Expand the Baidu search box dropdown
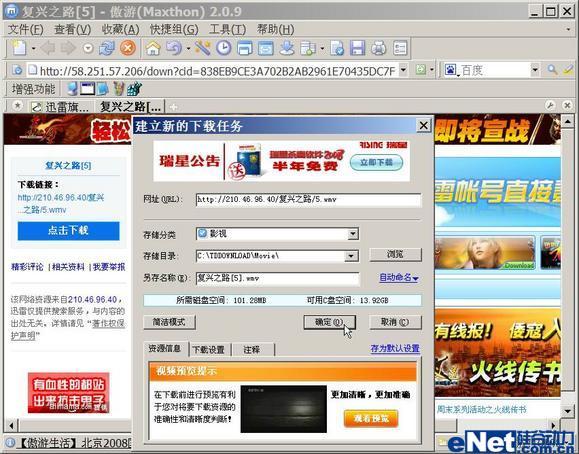 [535, 69]
